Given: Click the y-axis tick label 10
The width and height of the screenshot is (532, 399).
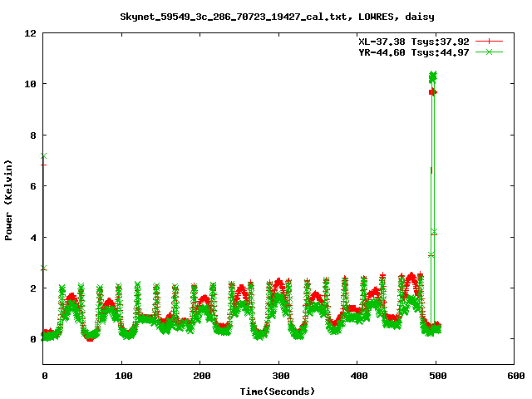Looking at the screenshot, I should point(30,84).
